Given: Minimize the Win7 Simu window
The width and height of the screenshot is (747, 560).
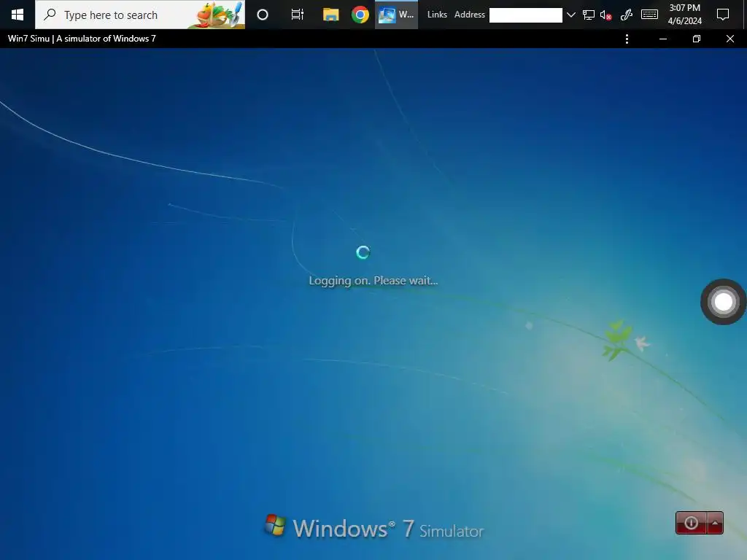Looking at the screenshot, I should pos(662,39).
